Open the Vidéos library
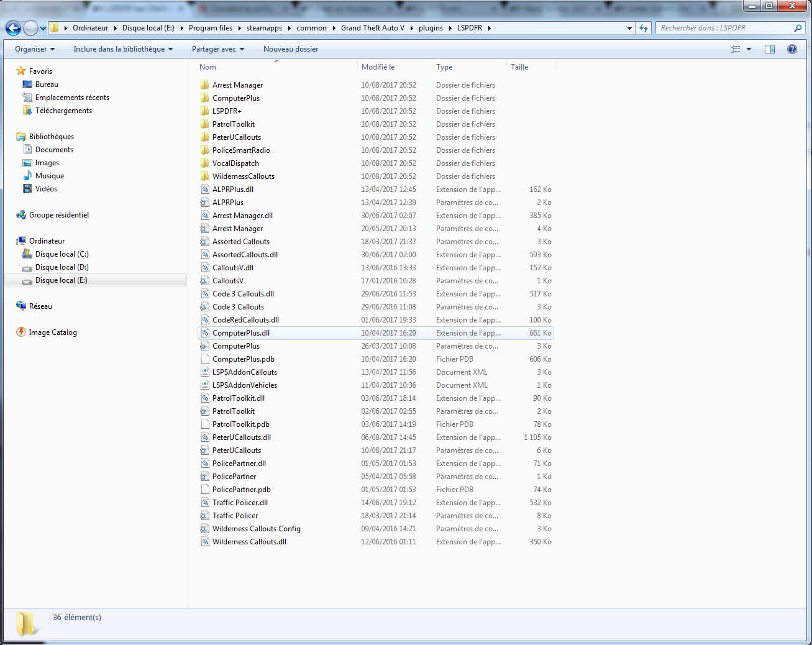The height and width of the screenshot is (645, 812). tap(46, 189)
